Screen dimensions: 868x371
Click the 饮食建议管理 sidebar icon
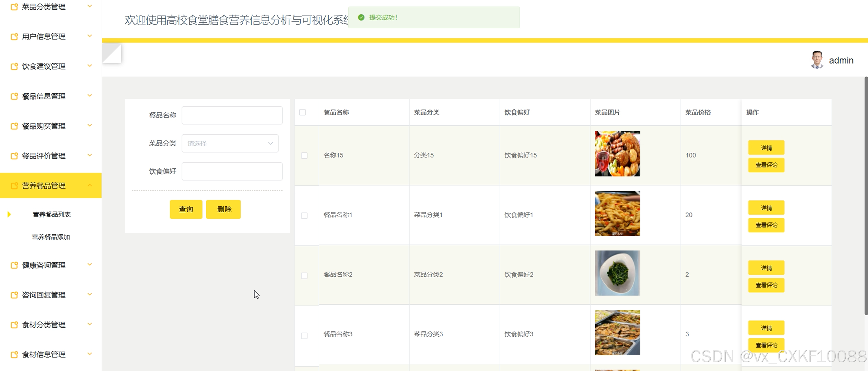click(14, 67)
